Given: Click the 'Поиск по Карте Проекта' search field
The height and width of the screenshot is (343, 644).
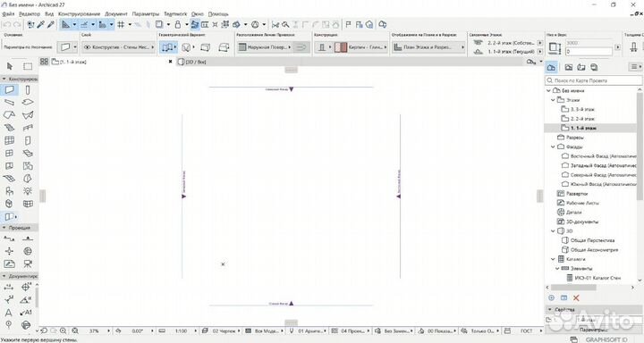Looking at the screenshot, I should (594, 80).
